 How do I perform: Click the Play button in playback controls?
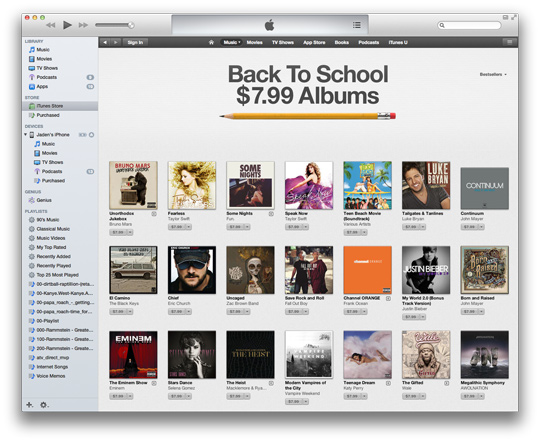(67, 25)
